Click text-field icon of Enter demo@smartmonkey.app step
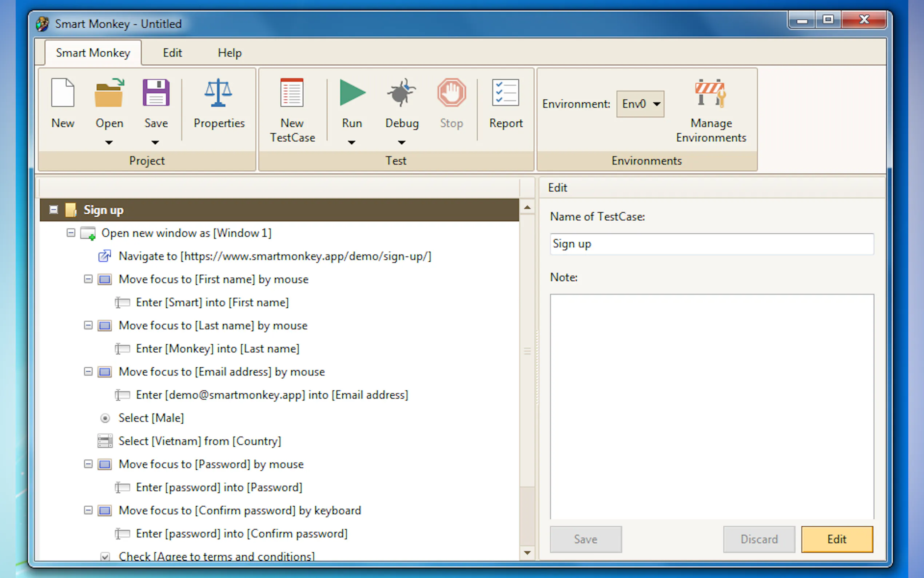The image size is (924, 578). tap(122, 395)
